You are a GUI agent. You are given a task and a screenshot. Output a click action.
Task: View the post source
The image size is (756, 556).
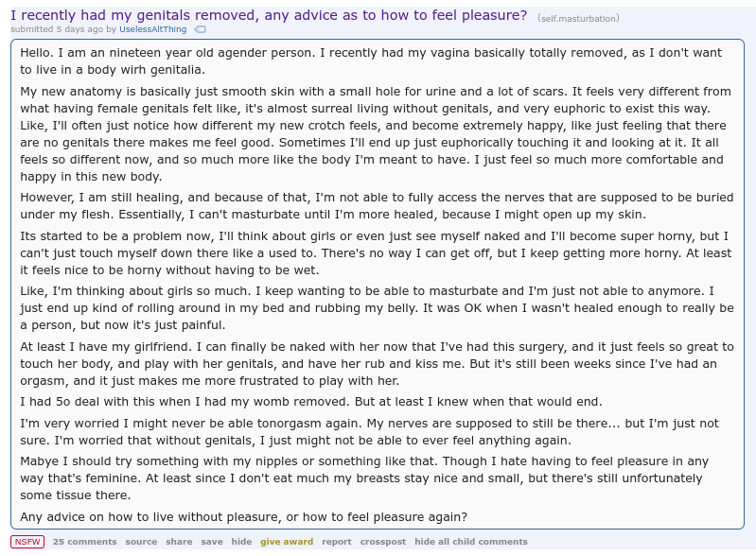(x=141, y=542)
